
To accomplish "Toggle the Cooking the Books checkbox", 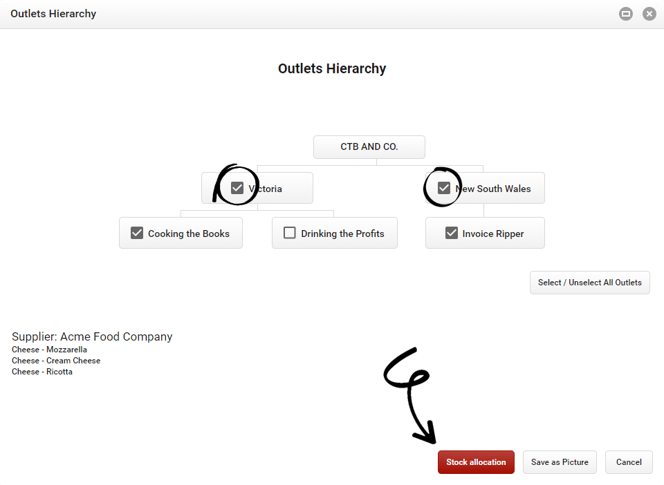I will click(137, 233).
